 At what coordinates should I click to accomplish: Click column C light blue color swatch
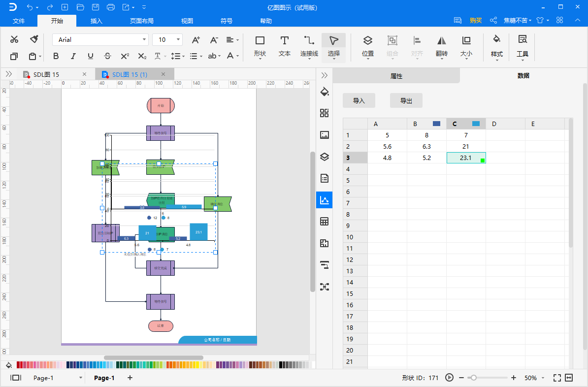(x=476, y=124)
